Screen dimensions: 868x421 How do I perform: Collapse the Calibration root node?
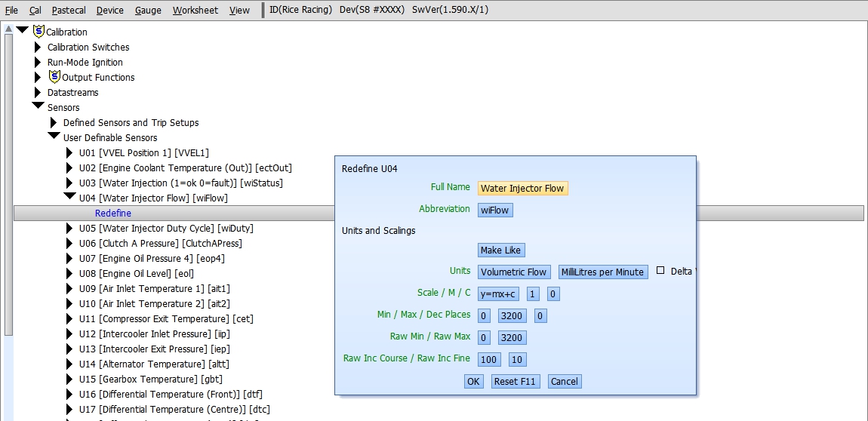coord(23,30)
